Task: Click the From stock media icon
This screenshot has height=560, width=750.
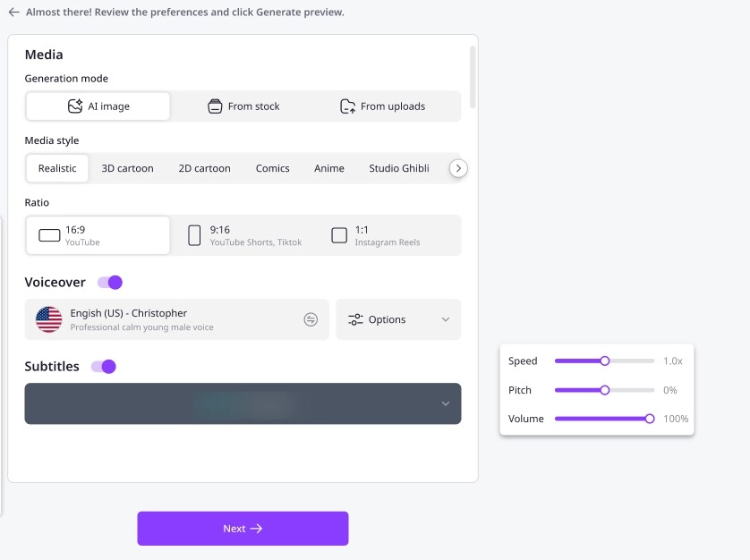Action: point(215,106)
